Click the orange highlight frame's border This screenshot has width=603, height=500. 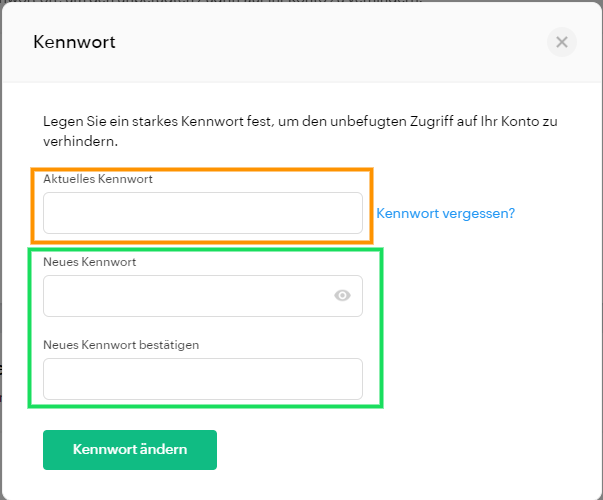(202, 170)
